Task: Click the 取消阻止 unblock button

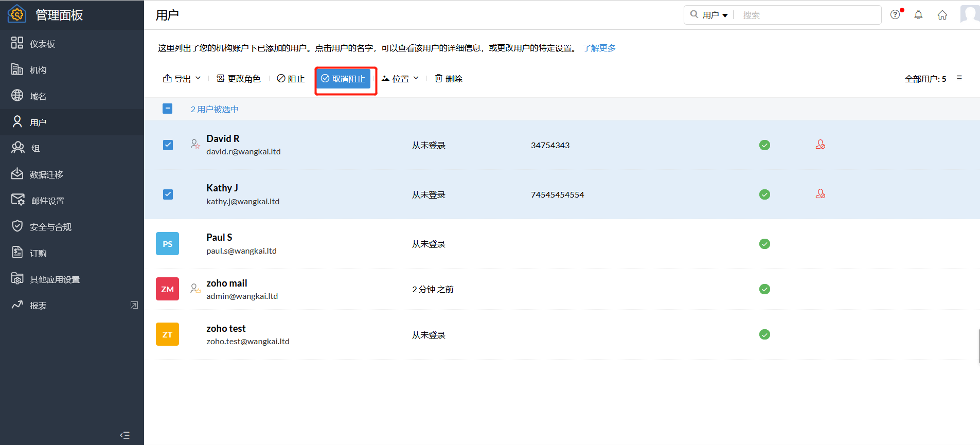Action: [343, 79]
